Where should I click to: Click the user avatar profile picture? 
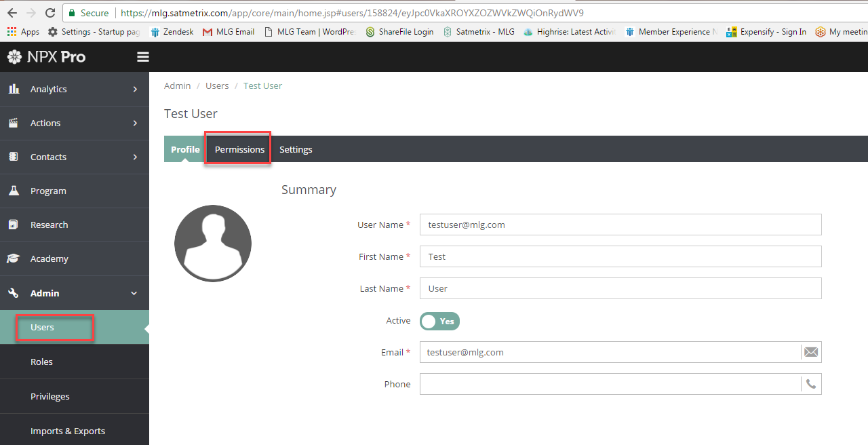tap(213, 243)
